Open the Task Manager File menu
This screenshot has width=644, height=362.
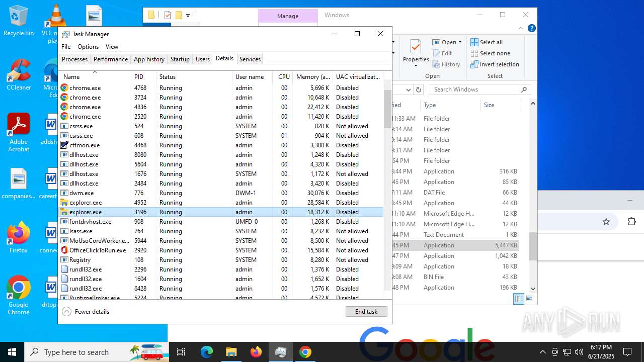pyautogui.click(x=66, y=47)
